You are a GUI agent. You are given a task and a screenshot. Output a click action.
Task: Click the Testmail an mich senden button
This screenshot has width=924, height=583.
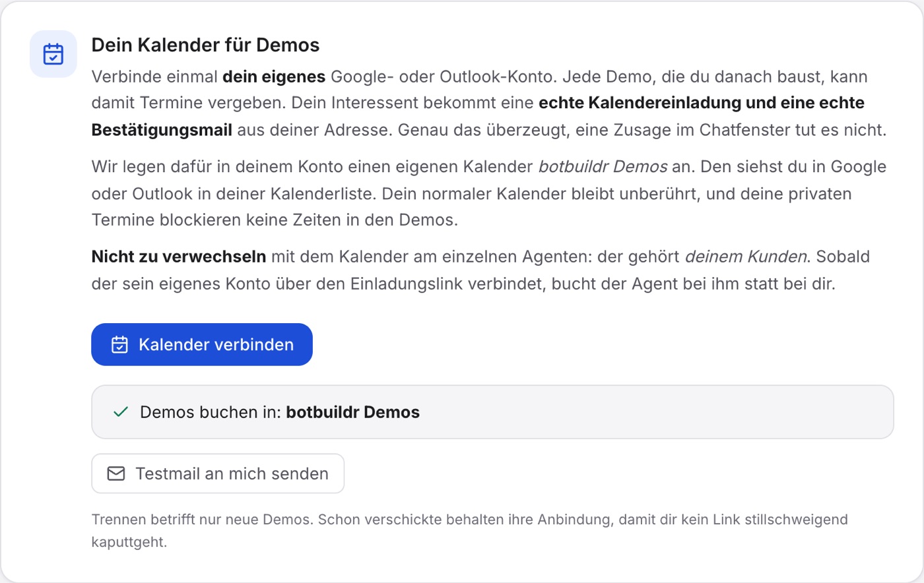pyautogui.click(x=218, y=474)
